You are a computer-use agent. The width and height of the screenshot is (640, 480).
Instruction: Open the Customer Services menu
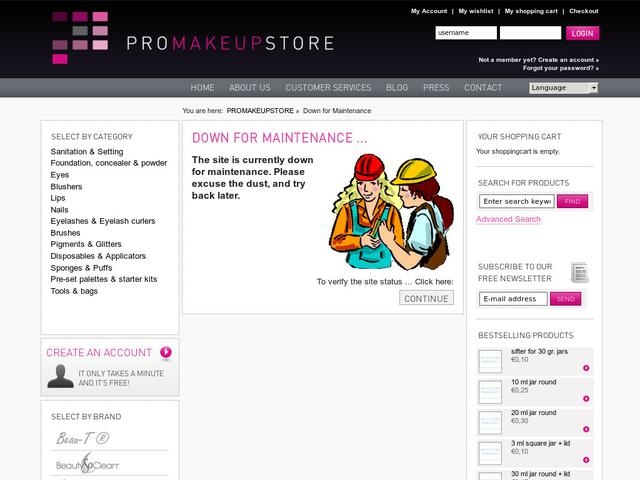(328, 88)
